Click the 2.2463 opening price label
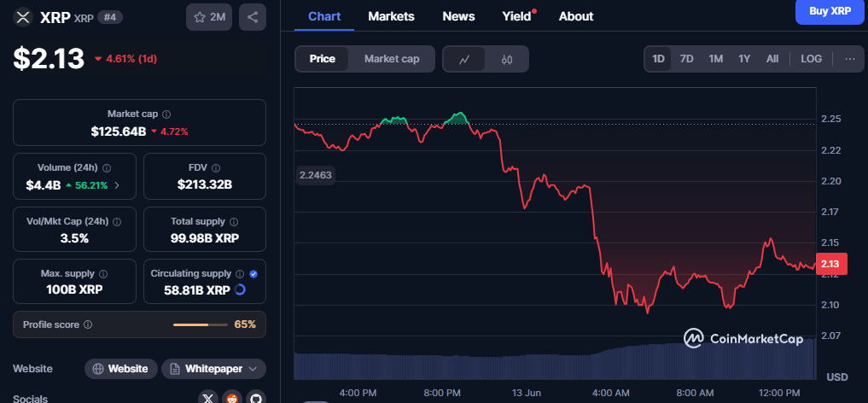This screenshot has height=403, width=868. coord(316,176)
